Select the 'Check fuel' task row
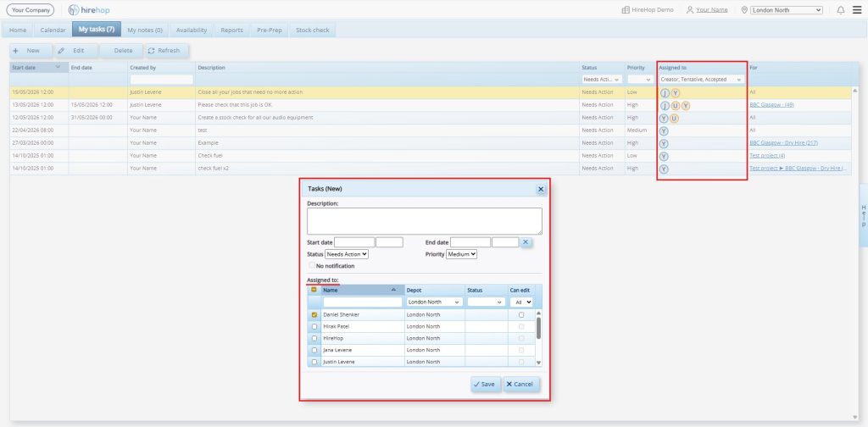Viewport: 868px width, 427px height. (431, 156)
